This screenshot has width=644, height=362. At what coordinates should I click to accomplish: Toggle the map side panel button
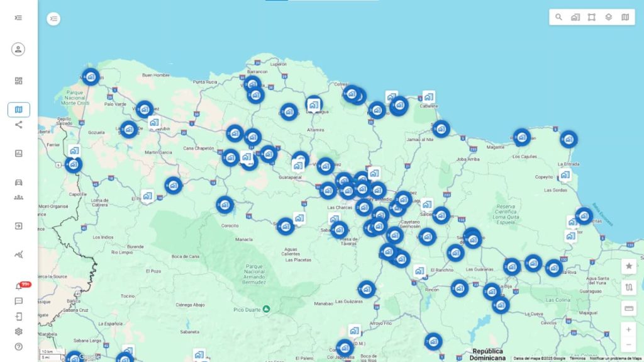point(53,18)
